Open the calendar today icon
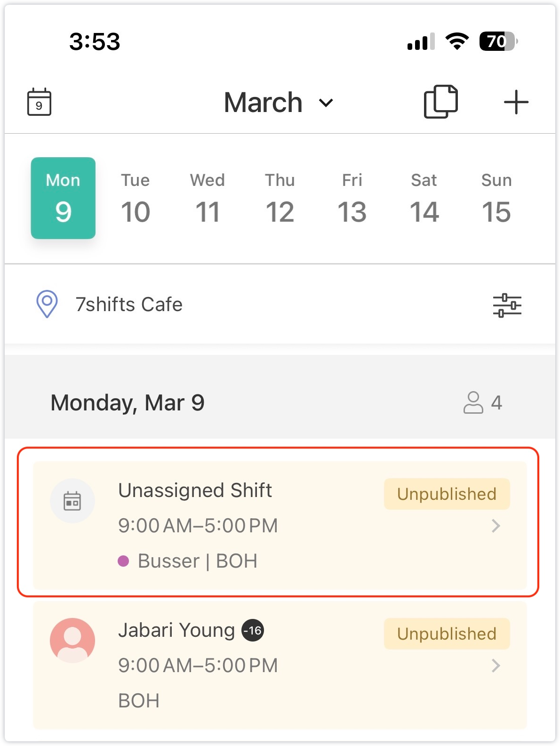This screenshot has height=746, width=560. [39, 102]
